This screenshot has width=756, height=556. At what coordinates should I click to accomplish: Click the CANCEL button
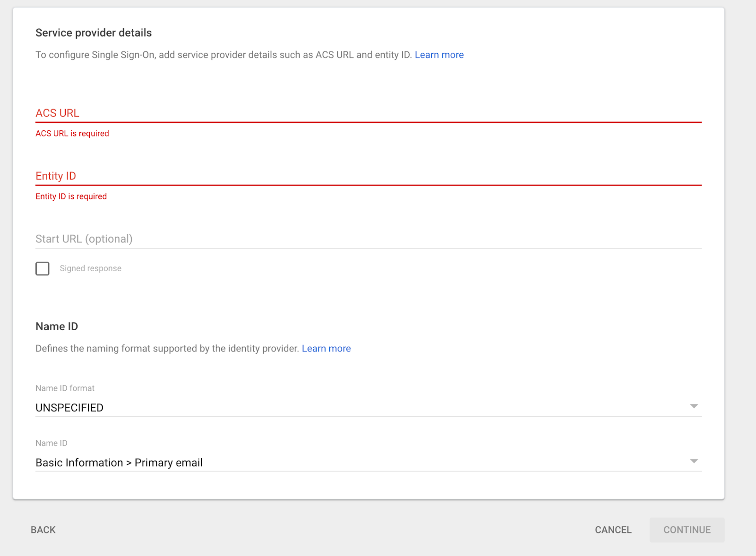coord(613,530)
